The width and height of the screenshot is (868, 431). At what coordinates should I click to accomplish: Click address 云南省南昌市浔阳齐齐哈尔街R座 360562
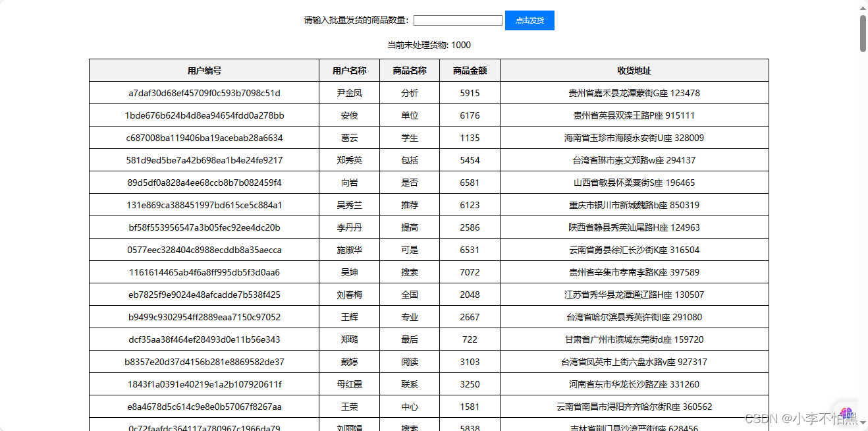pyautogui.click(x=634, y=407)
